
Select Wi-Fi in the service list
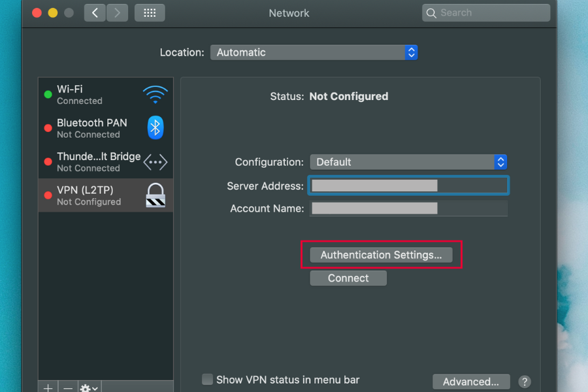click(x=91, y=95)
